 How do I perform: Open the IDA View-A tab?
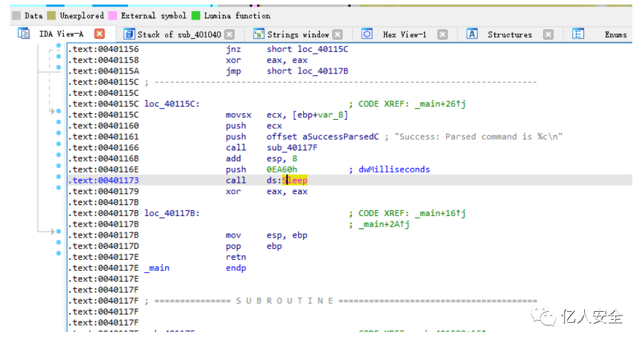point(61,34)
